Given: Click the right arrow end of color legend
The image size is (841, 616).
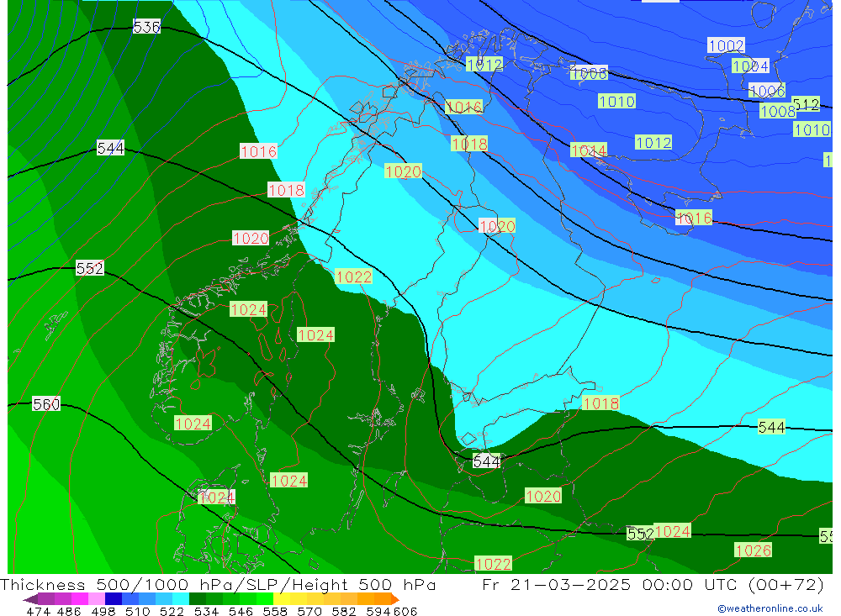Looking at the screenshot, I should coord(395,599).
